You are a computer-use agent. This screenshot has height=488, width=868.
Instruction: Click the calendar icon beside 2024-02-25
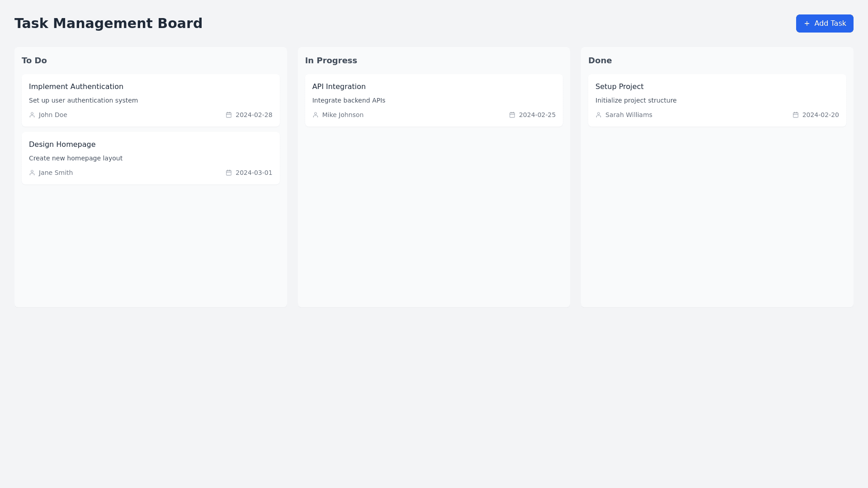(512, 115)
